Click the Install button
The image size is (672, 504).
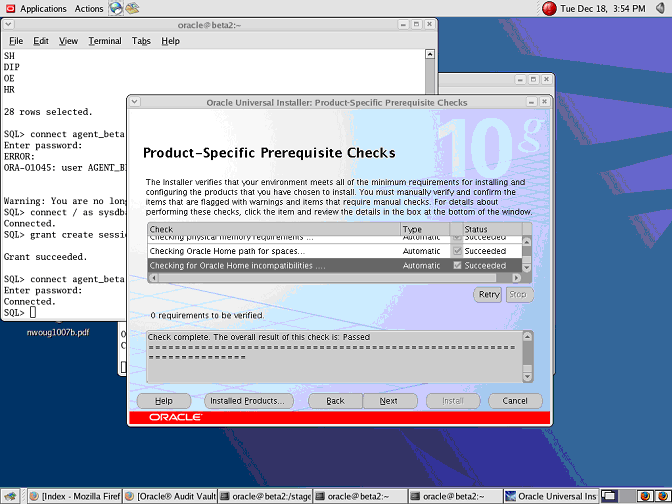coord(453,401)
